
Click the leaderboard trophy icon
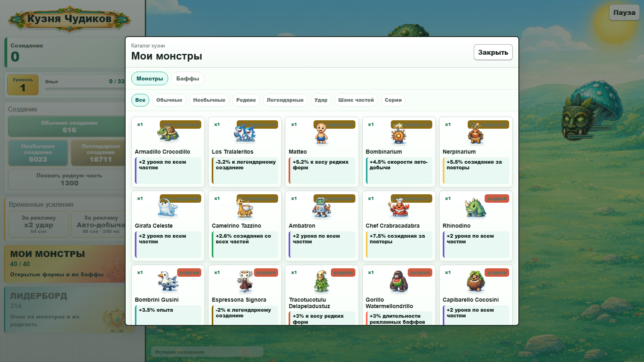tap(114, 320)
